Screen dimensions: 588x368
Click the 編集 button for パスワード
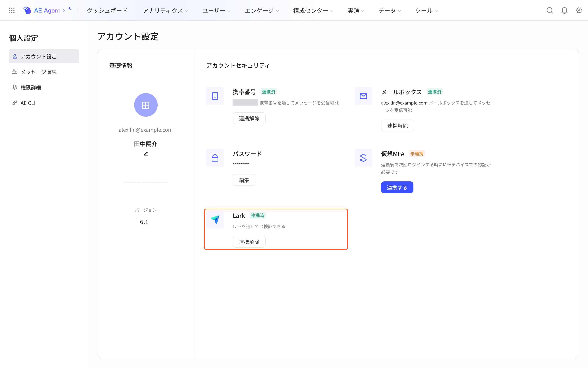click(x=244, y=180)
